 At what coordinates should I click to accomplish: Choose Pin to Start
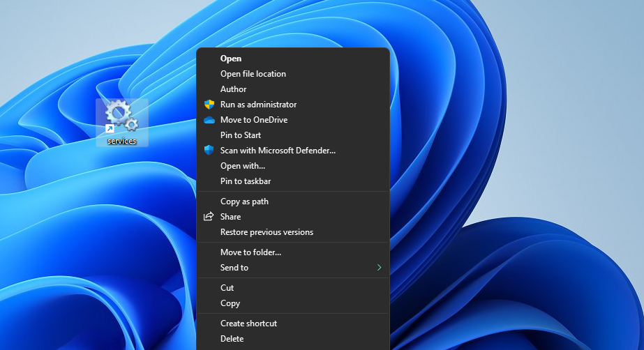[240, 135]
